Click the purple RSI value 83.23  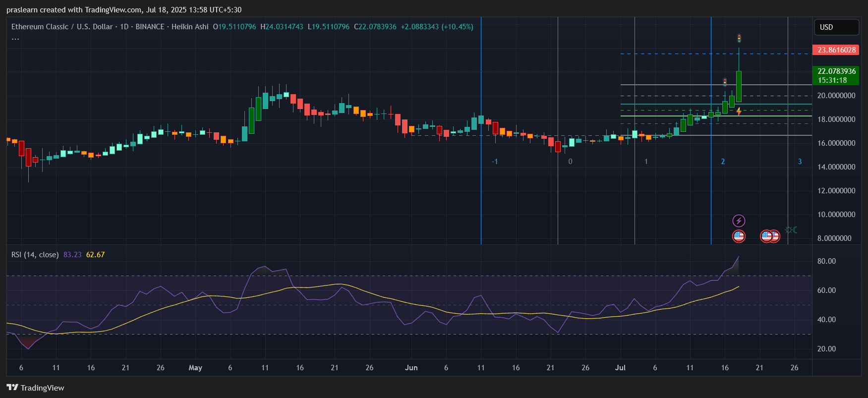(72, 255)
